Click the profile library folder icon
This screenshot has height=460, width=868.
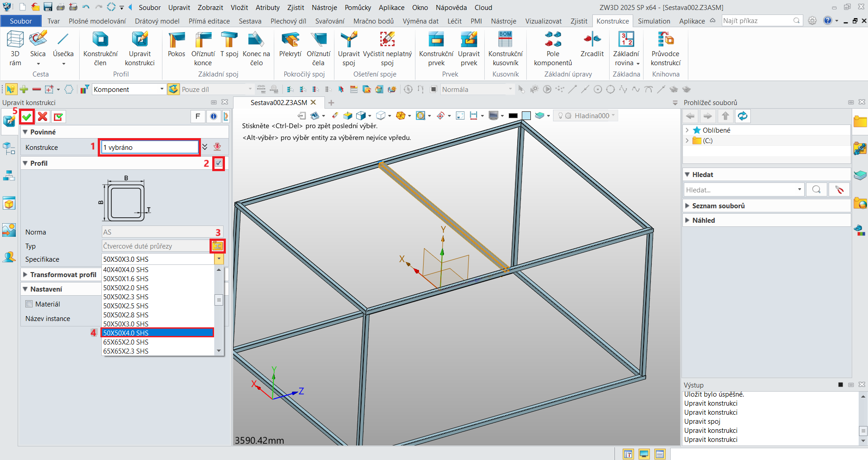218,246
